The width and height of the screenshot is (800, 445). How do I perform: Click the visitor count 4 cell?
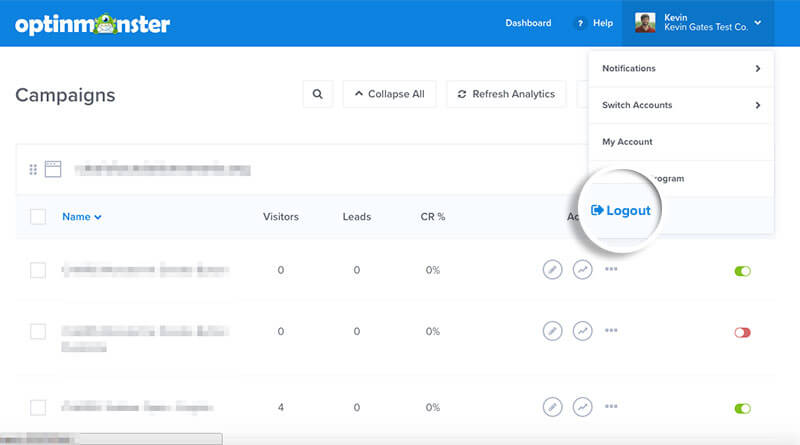click(281, 408)
